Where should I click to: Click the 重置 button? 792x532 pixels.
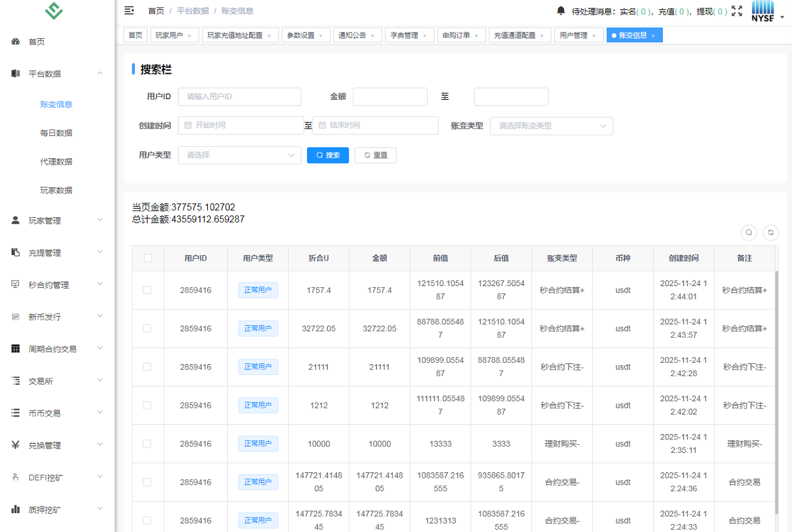pos(375,155)
